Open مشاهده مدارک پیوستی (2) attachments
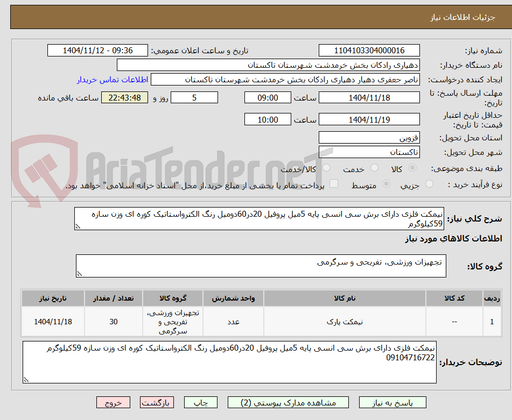 288,402
